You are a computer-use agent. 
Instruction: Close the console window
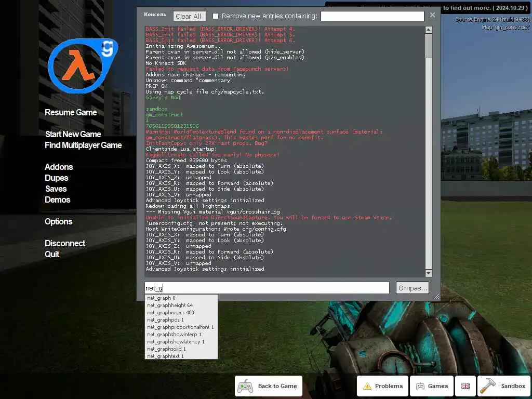(432, 15)
